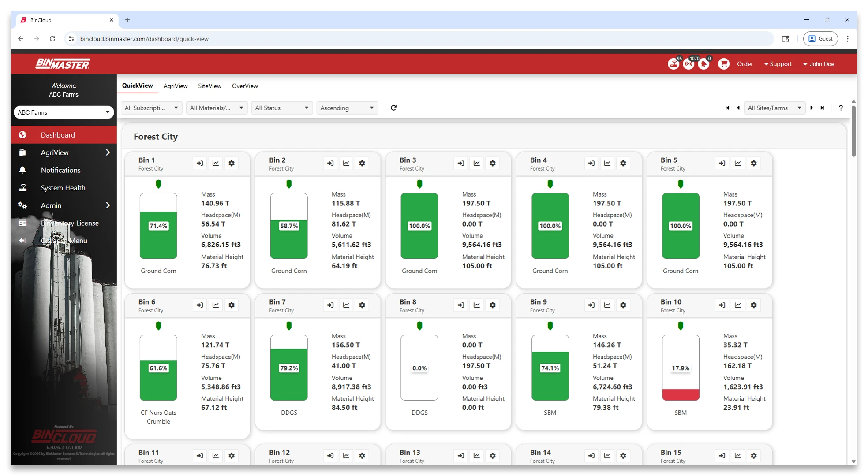Open Bin 1 login arrow icon
Image resolution: width=868 pixels, height=476 pixels.
pyautogui.click(x=200, y=164)
